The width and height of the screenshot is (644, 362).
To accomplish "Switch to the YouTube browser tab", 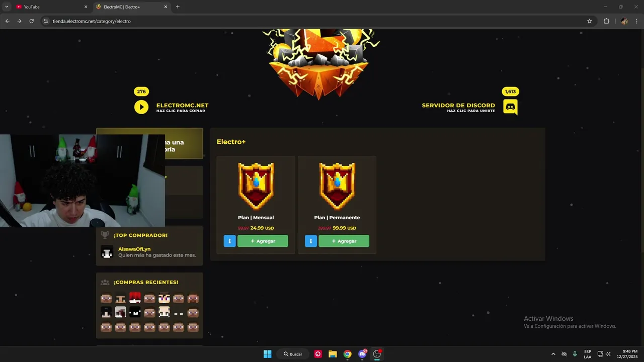I will (50, 7).
